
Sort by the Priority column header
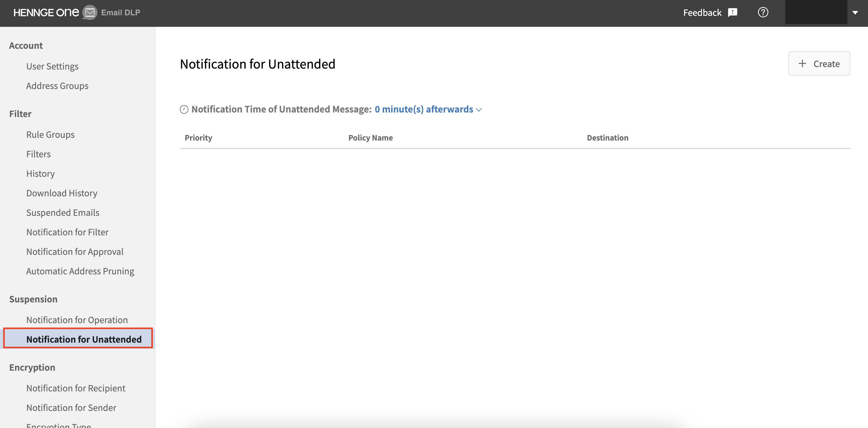pos(198,137)
